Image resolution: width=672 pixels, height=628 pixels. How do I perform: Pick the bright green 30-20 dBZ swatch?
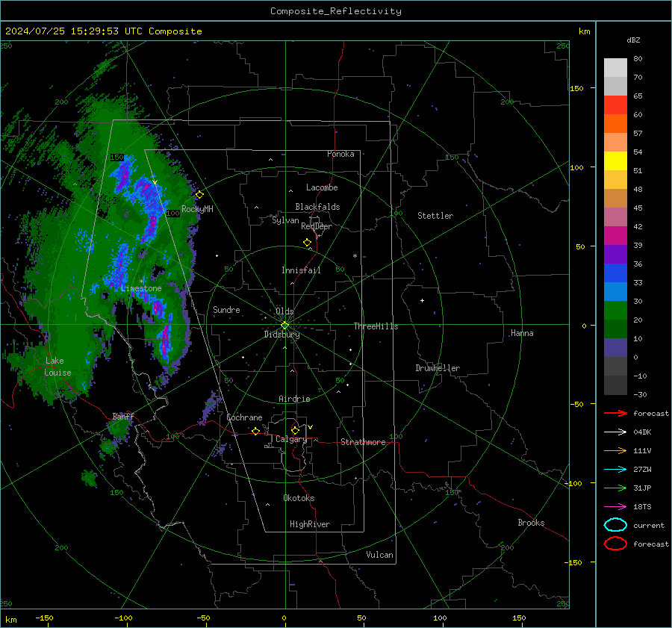coord(615,311)
